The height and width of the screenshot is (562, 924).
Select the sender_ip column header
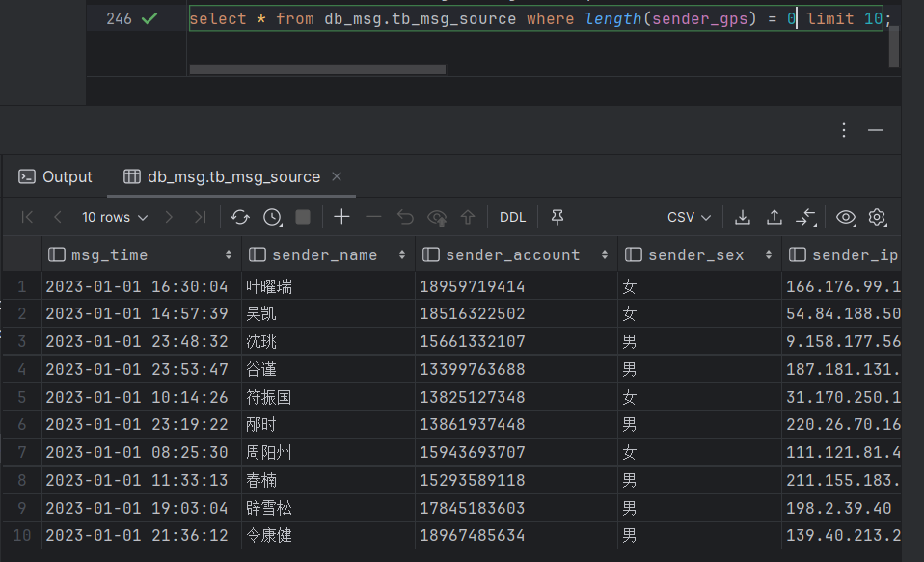tap(843, 255)
